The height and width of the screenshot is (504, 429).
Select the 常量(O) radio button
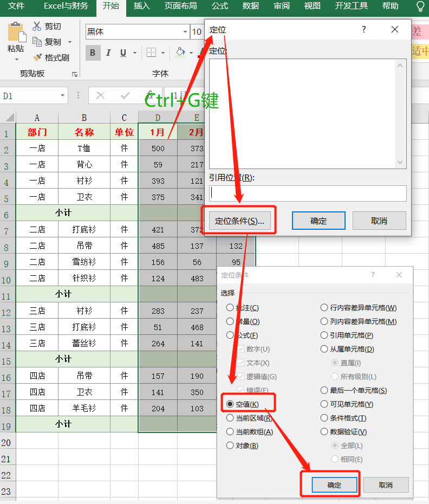(230, 322)
